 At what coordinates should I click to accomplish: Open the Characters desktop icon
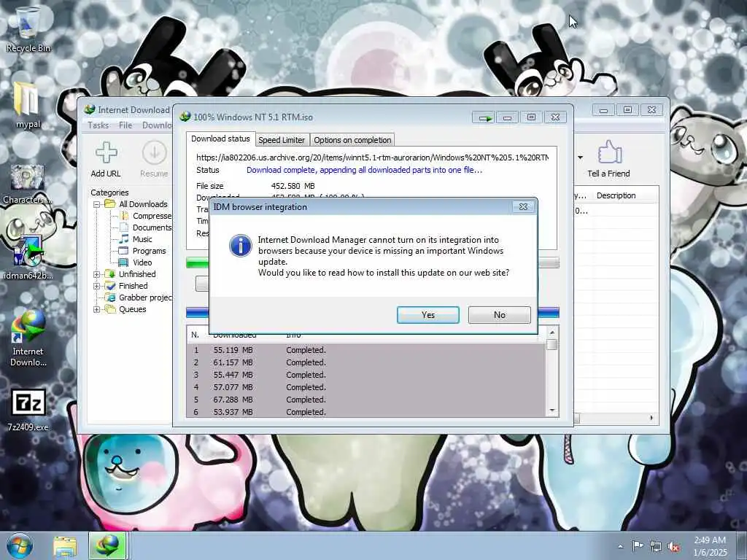click(x=27, y=184)
